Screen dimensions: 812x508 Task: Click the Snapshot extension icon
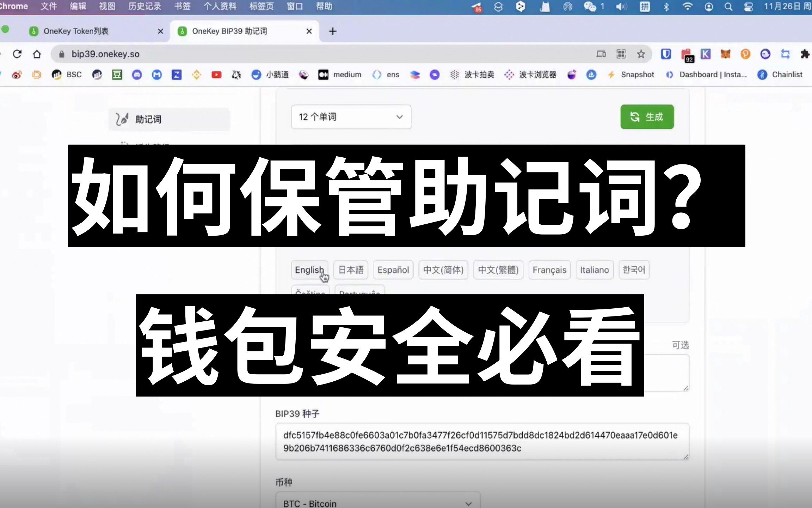pos(613,74)
